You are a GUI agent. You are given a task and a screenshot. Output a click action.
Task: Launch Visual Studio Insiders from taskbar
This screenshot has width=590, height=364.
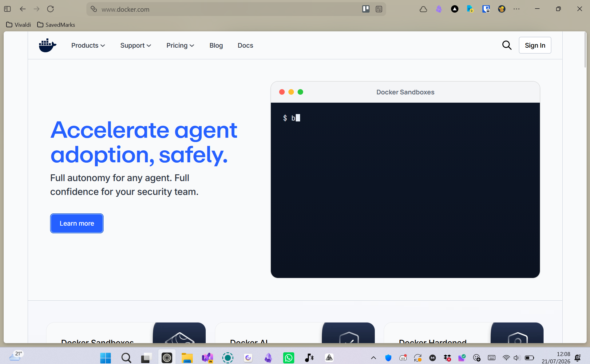click(208, 358)
